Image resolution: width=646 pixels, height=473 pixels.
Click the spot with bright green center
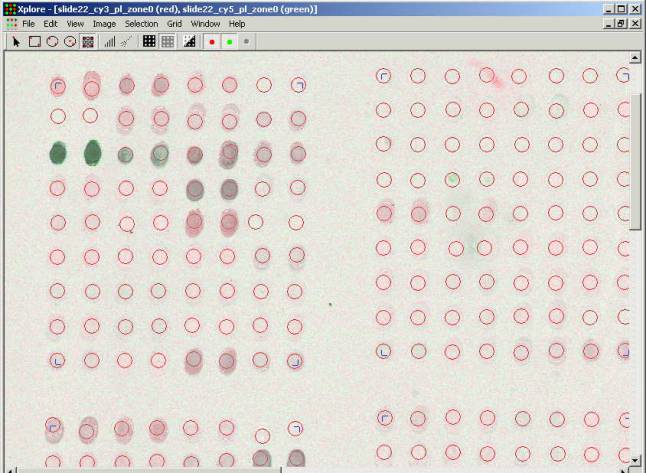pyautogui.click(x=452, y=179)
